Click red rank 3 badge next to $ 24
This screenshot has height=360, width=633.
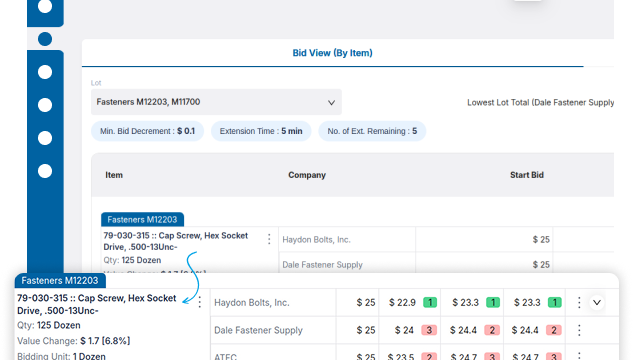[x=429, y=330]
